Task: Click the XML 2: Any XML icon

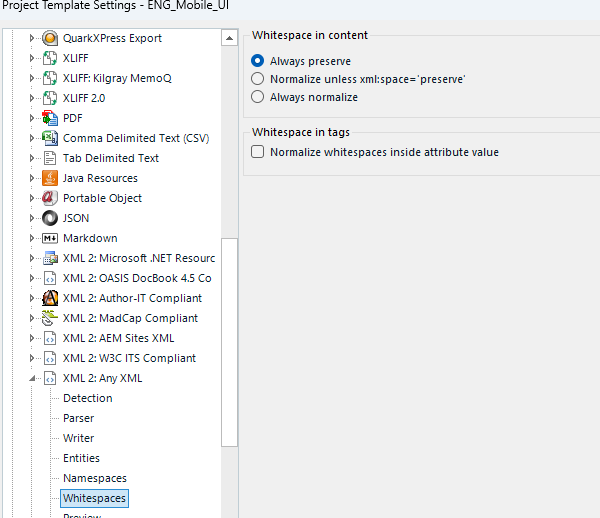Action: (50, 378)
